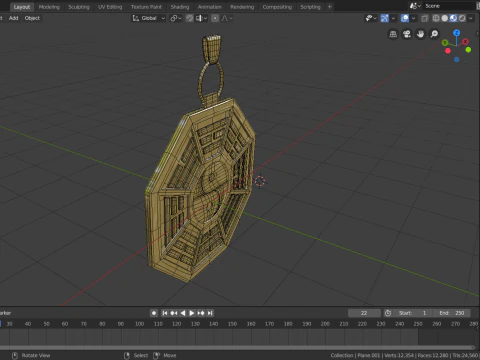Screen dimensions: 480x360
Task: Toggle perspective/orthographic view grid icon
Action: pos(393,34)
